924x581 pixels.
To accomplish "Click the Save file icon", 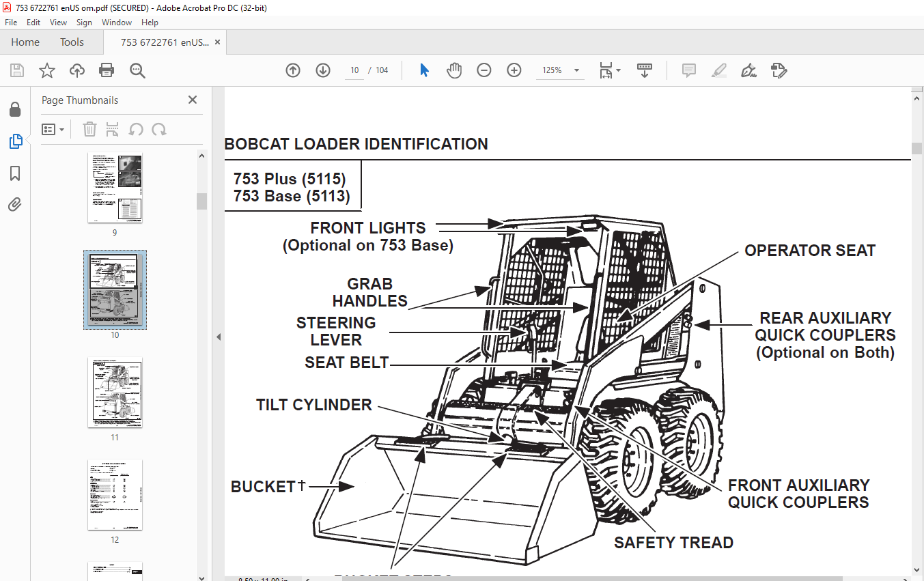I will 17,70.
